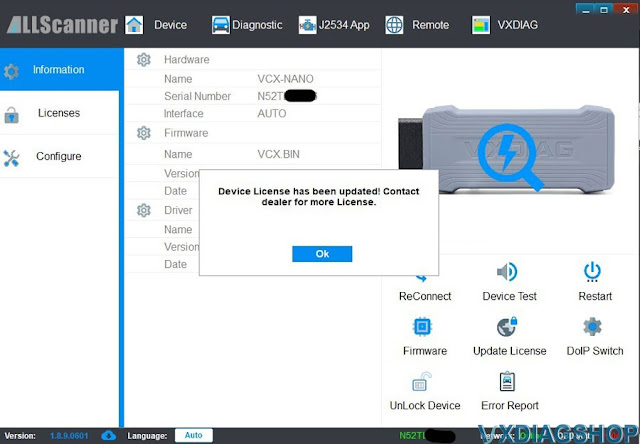Click the ReConnect label
This screenshot has width=640, height=444.
(x=425, y=296)
